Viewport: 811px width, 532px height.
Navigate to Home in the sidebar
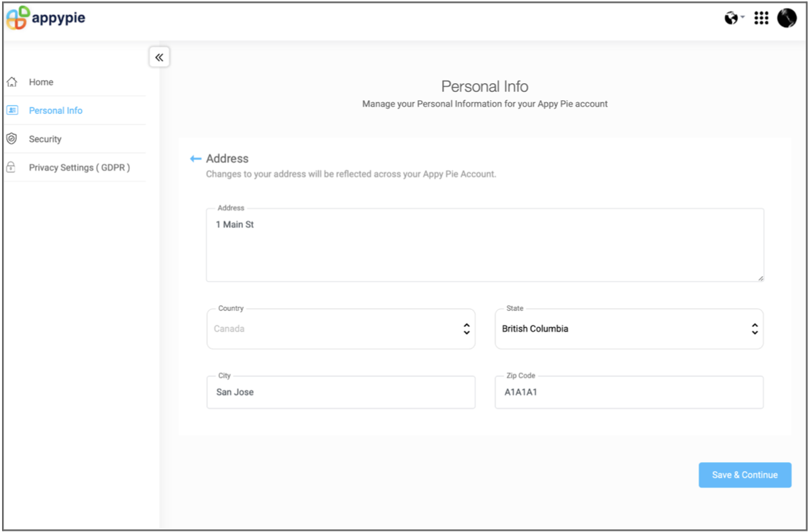tap(41, 83)
